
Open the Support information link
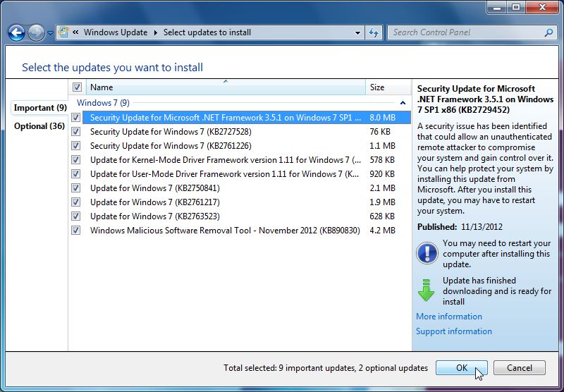pos(454,331)
